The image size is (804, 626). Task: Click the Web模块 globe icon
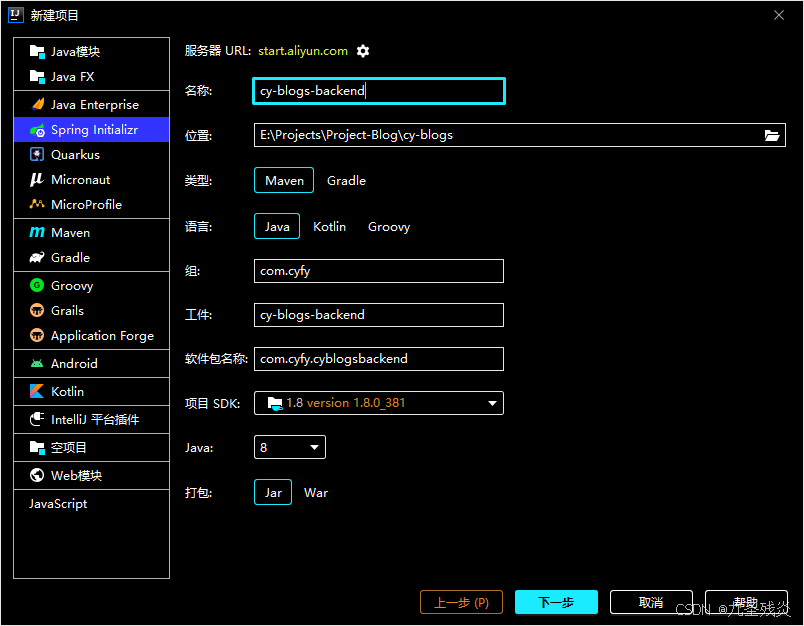[x=37, y=475]
